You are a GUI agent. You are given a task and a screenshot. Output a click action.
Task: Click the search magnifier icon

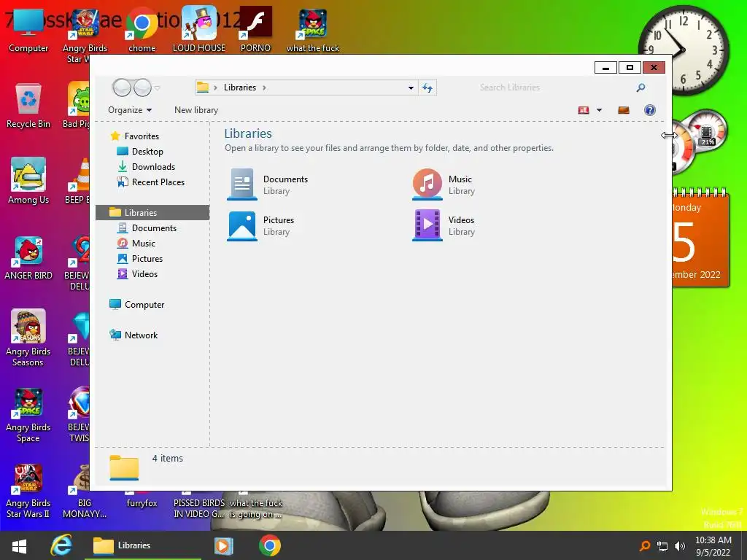(640, 87)
